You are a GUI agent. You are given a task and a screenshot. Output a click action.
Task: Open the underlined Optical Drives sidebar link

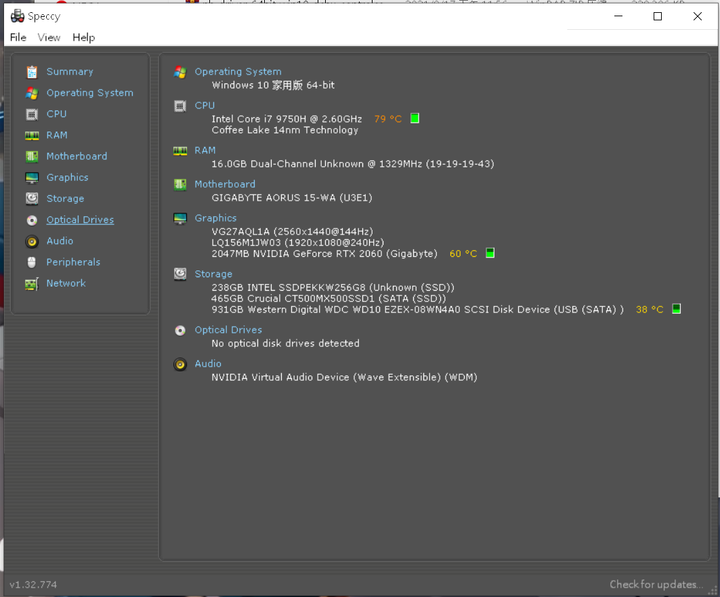point(80,220)
